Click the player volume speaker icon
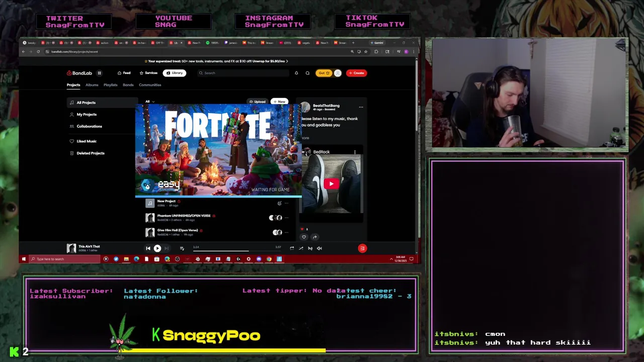This screenshot has height=362, width=644. coord(319,248)
